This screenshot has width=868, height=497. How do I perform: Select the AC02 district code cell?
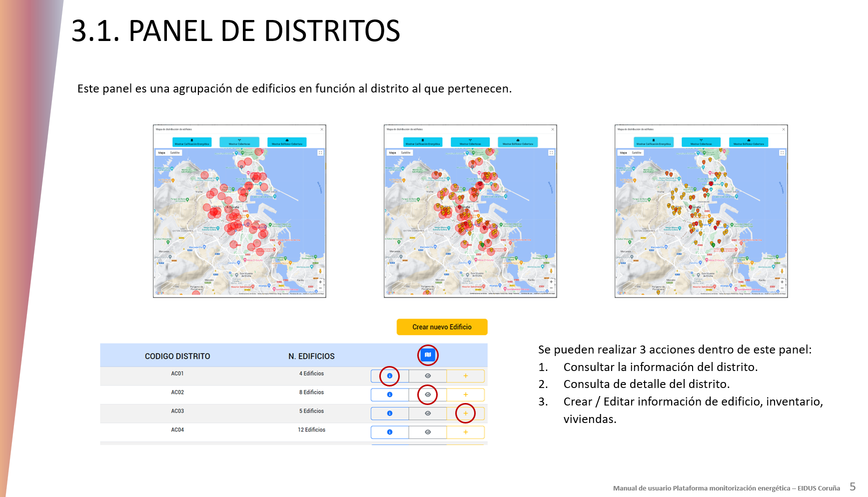177,392
